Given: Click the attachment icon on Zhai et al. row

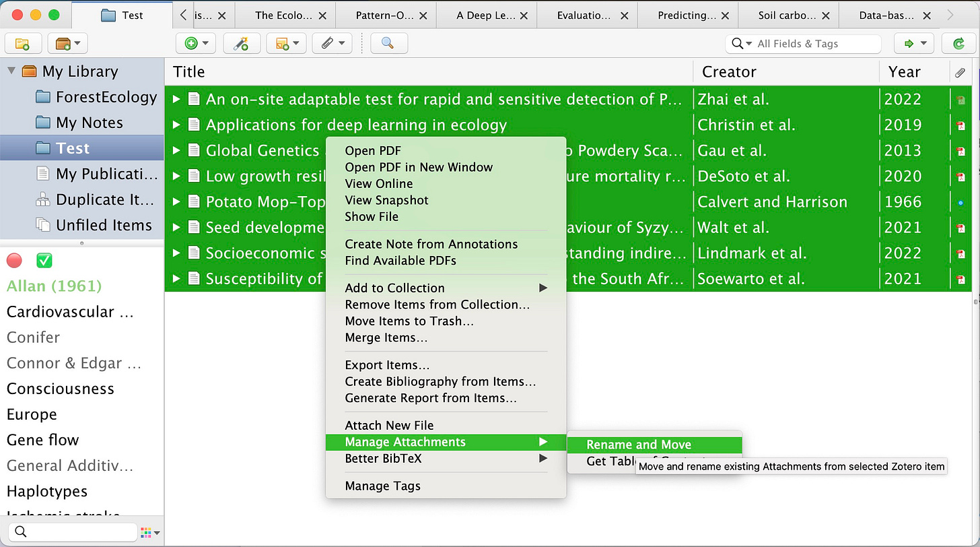Looking at the screenshot, I should click(961, 100).
